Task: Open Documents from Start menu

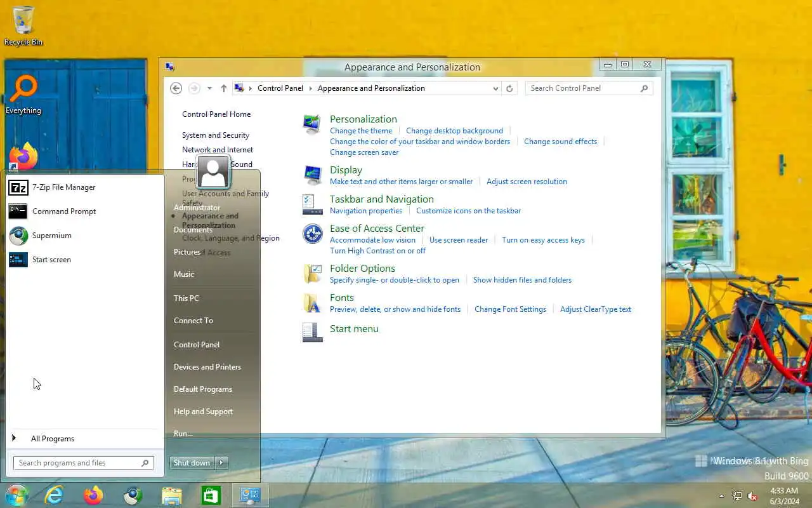Action: point(193,230)
